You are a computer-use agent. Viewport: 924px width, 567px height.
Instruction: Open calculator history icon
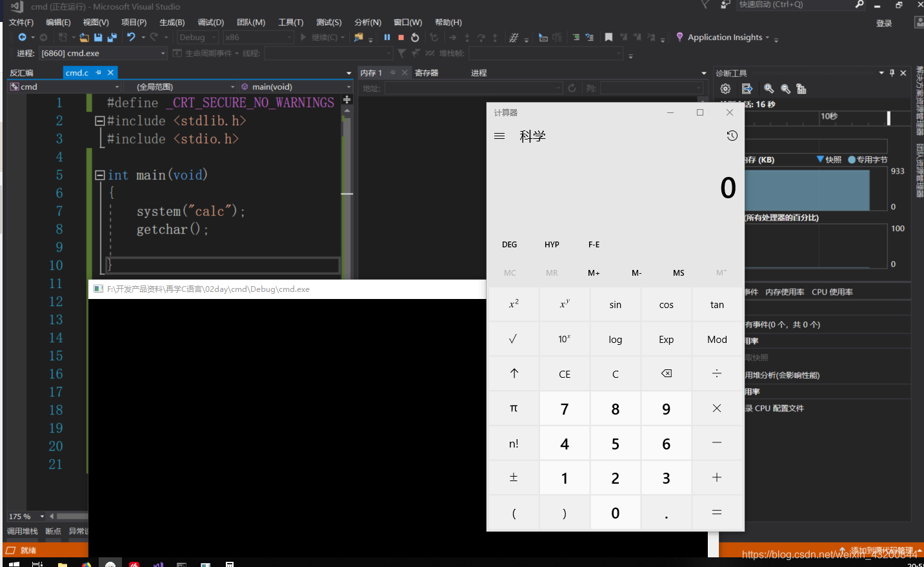click(x=732, y=136)
